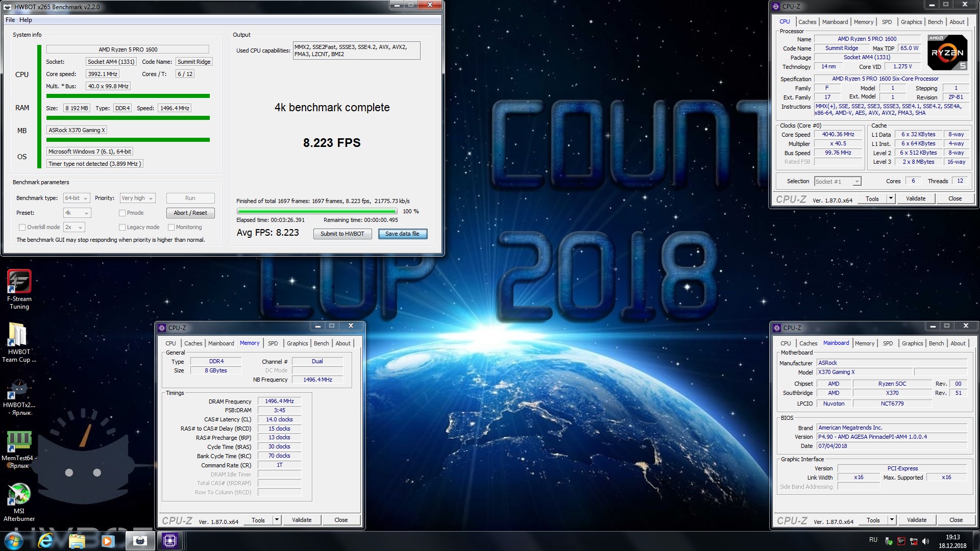Expand Tools arrow in CPU-Z Memory window
Image resolution: width=980 pixels, height=551 pixels.
[277, 520]
